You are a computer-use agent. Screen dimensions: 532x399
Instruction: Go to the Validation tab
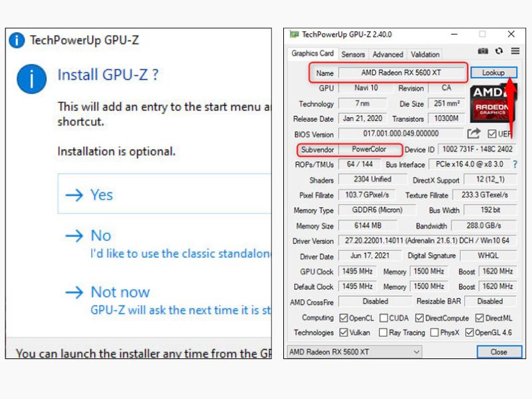(x=425, y=55)
